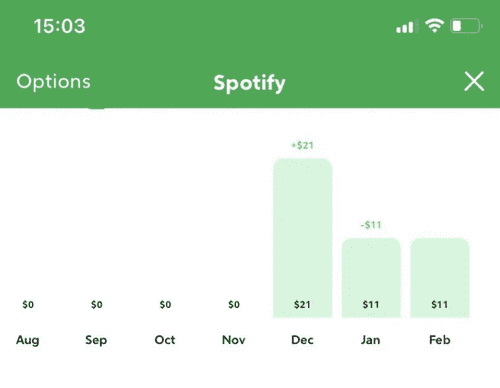The width and height of the screenshot is (500, 388).
Task: Tap the Jan month label
Action: coord(371,340)
